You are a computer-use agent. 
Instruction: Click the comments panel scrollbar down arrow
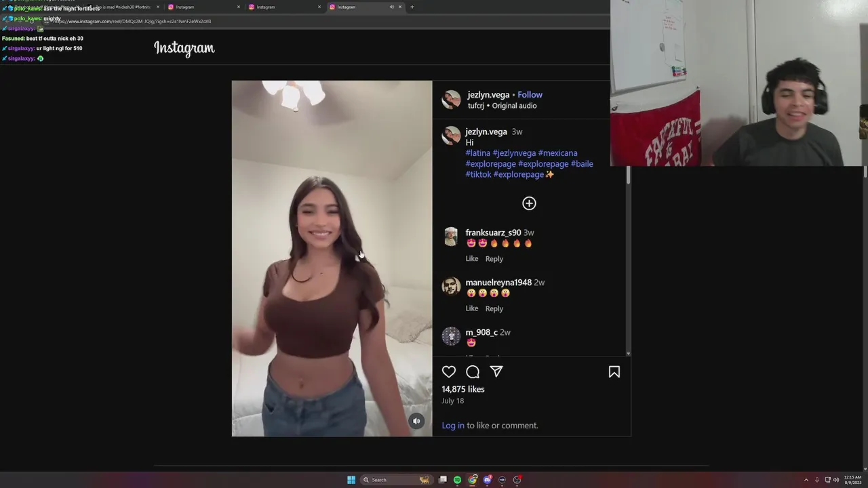click(x=629, y=354)
